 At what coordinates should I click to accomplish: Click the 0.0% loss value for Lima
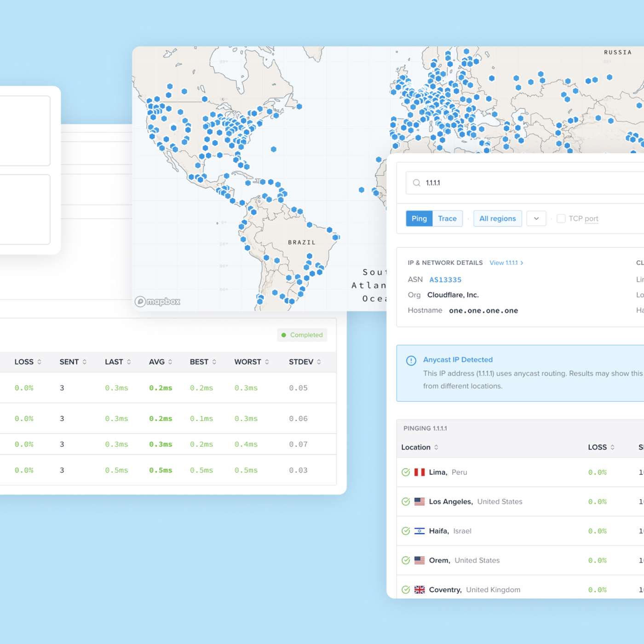pyautogui.click(x=598, y=472)
